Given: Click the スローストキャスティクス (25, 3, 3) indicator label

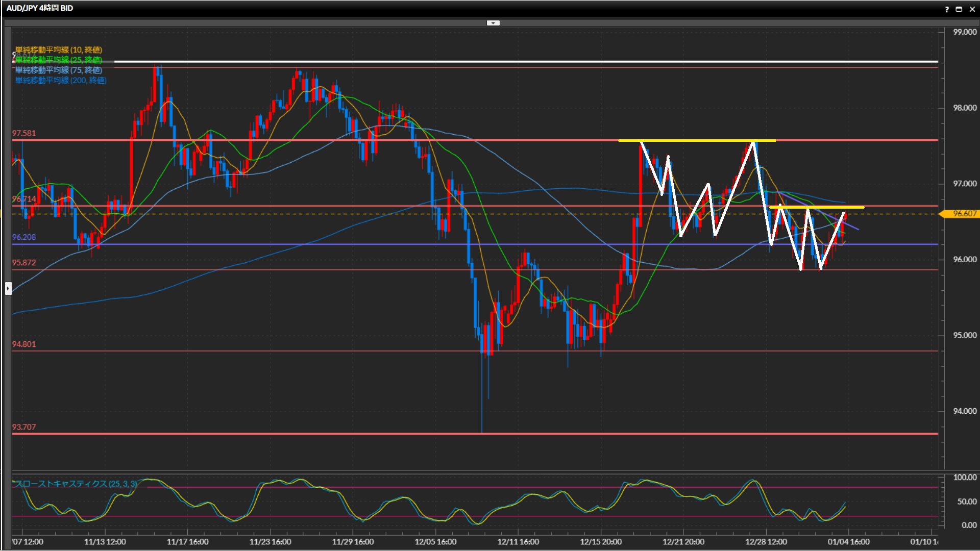Looking at the screenshot, I should [x=76, y=484].
